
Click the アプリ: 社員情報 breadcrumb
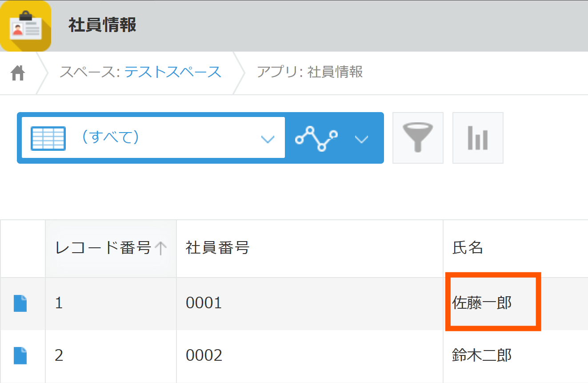pyautogui.click(x=310, y=72)
